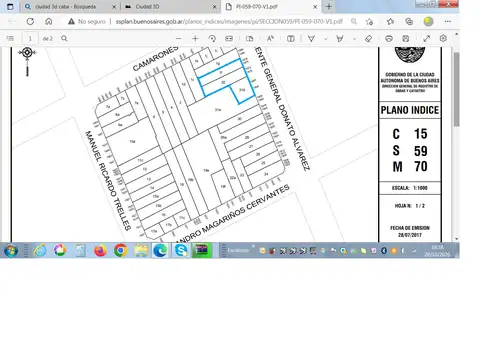Viewport: 480px width, 360px height.
Task: Open PDF viewer settings gear
Action: (x=443, y=39)
